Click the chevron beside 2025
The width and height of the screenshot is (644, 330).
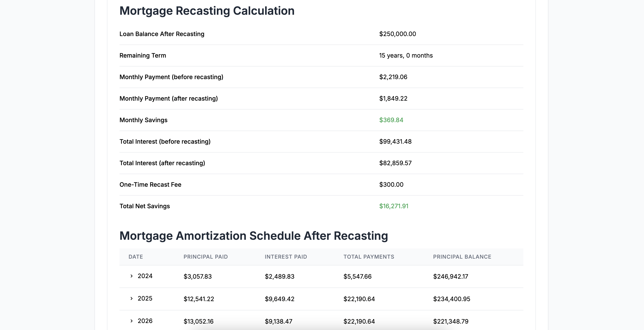pos(131,298)
